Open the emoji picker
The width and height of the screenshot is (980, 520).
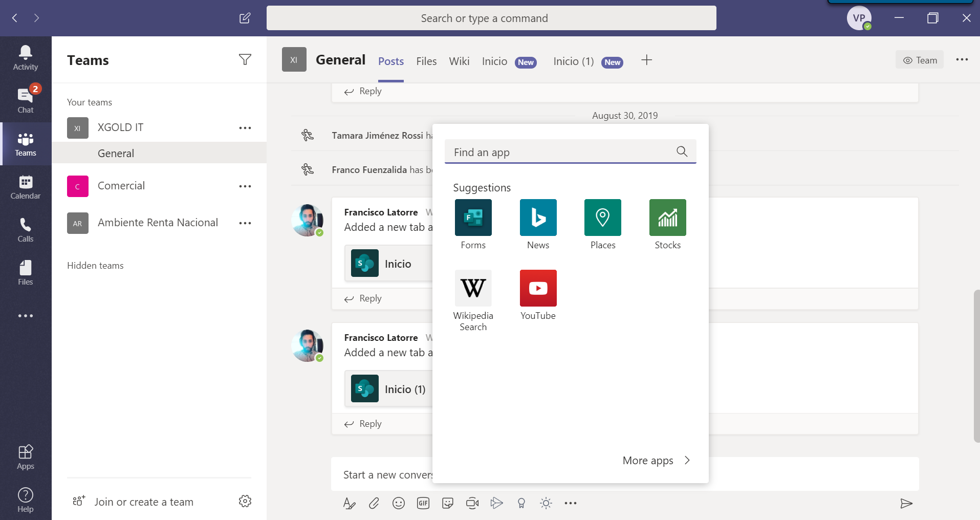tap(399, 503)
